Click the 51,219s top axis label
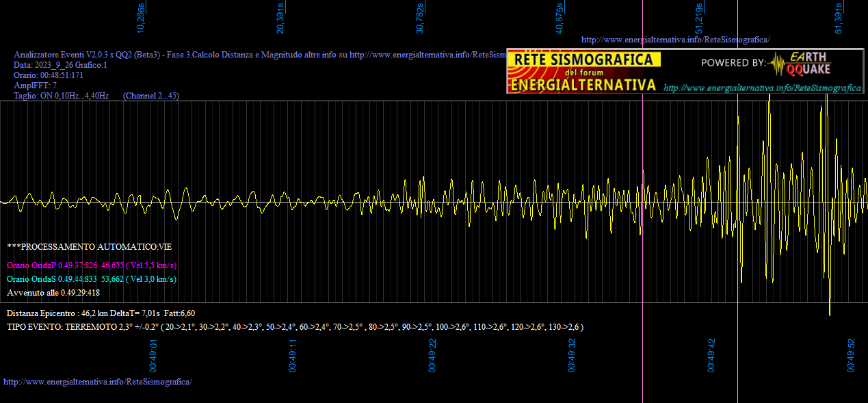The image size is (868, 403). point(700,18)
